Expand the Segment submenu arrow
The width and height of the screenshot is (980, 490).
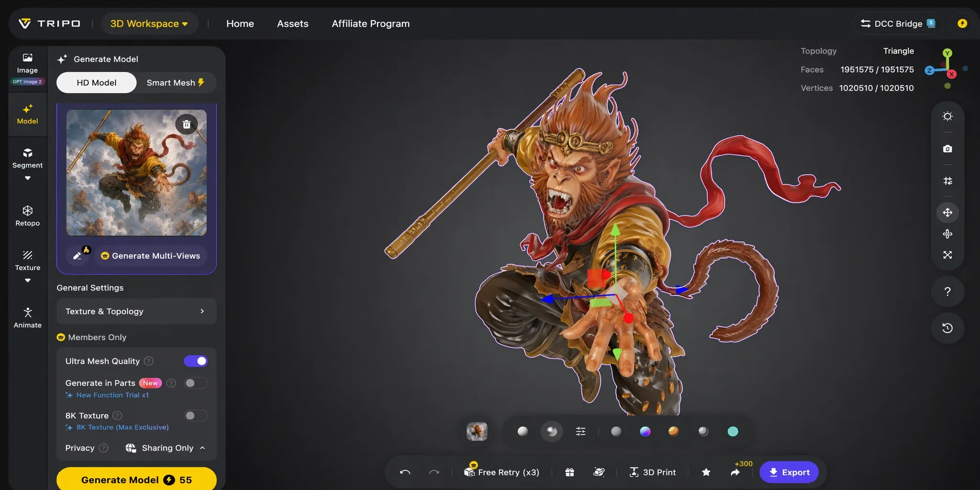[x=27, y=178]
